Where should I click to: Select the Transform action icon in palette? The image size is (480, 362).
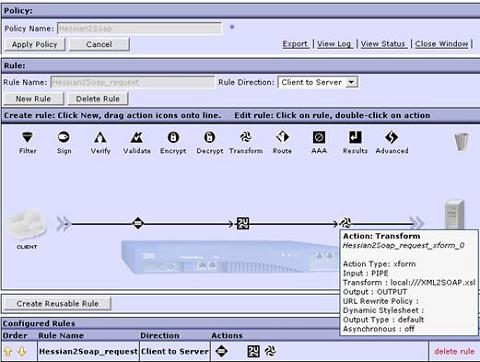tap(246, 137)
